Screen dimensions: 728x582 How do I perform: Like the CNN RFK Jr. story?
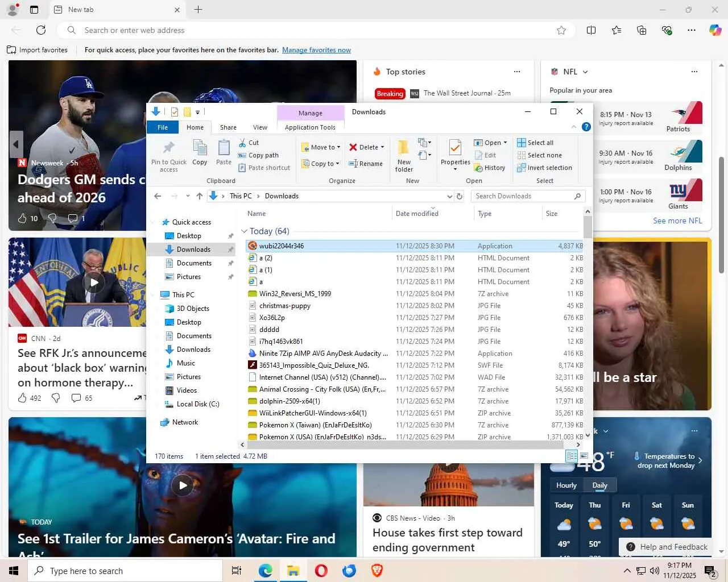point(23,398)
